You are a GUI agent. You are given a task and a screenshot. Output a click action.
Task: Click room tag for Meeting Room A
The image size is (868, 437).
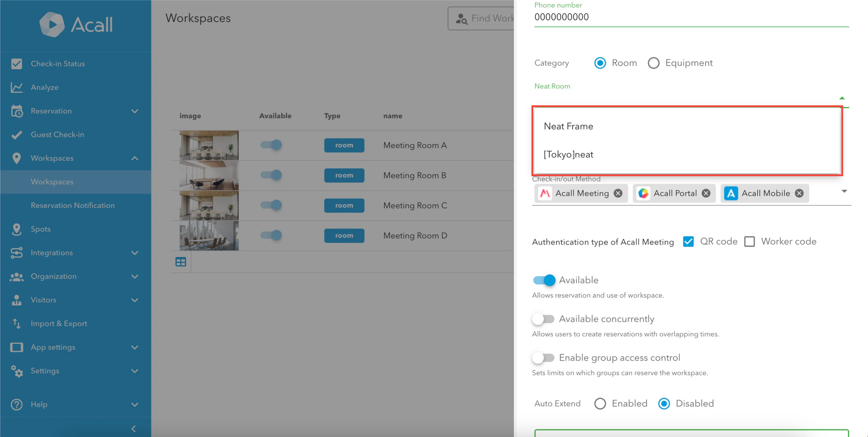click(344, 145)
